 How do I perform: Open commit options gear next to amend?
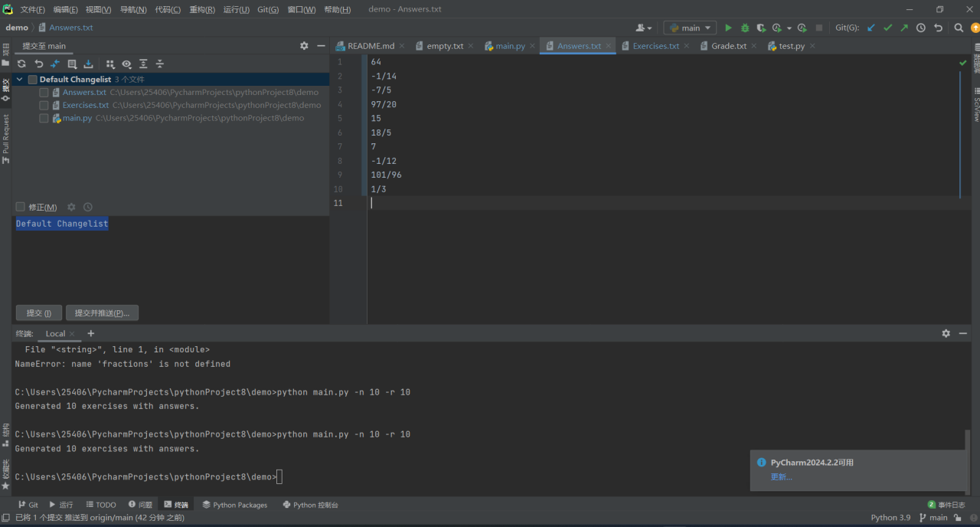71,207
